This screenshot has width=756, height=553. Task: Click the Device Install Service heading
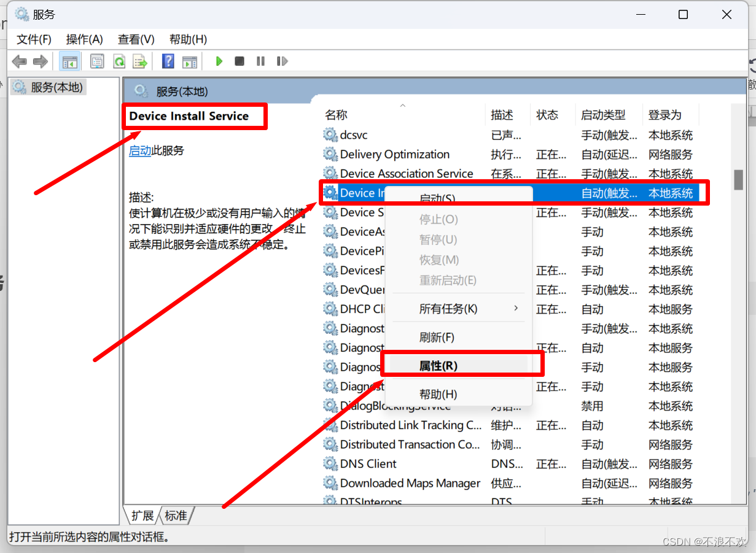(189, 116)
